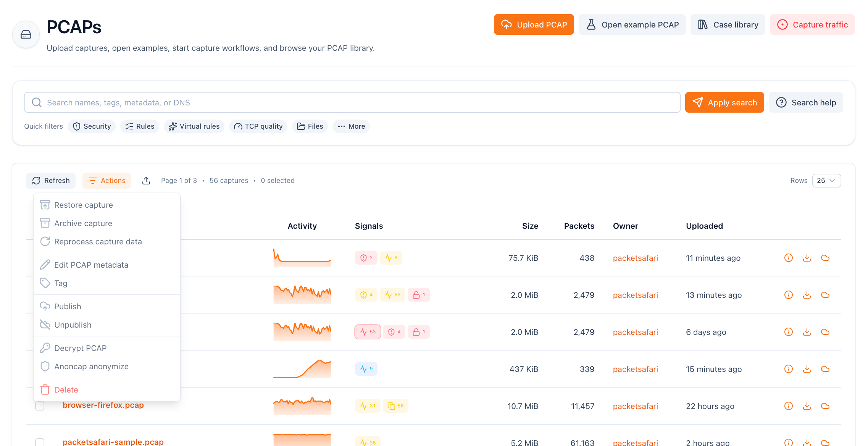
Task: Apply the Security quick filter
Action: point(92,126)
